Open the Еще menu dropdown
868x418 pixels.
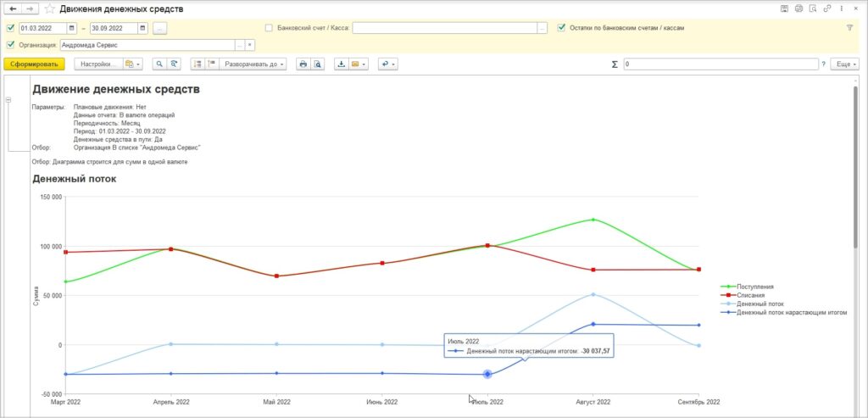(x=844, y=64)
